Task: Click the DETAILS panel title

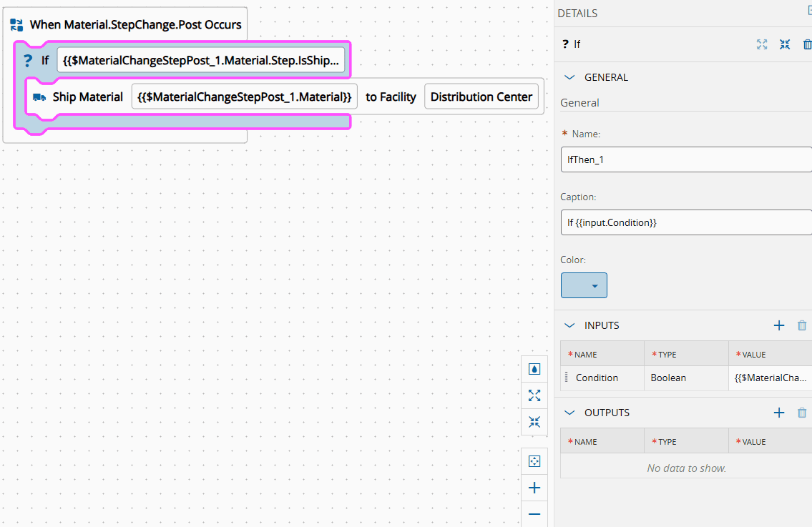Action: click(577, 14)
